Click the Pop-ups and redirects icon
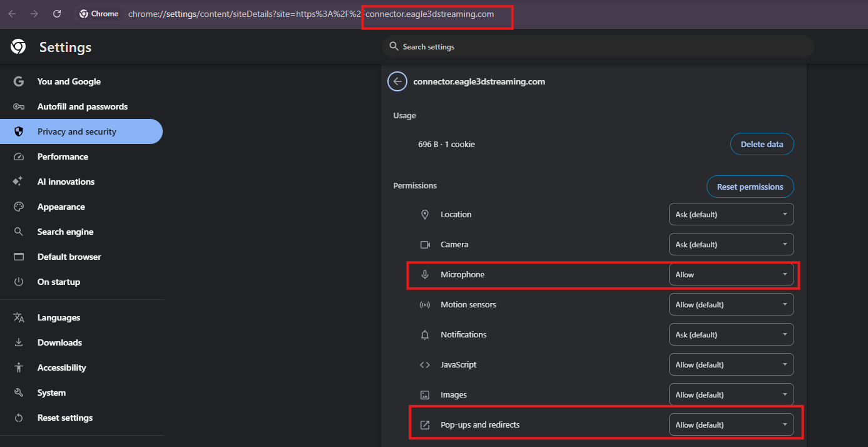 (x=425, y=424)
